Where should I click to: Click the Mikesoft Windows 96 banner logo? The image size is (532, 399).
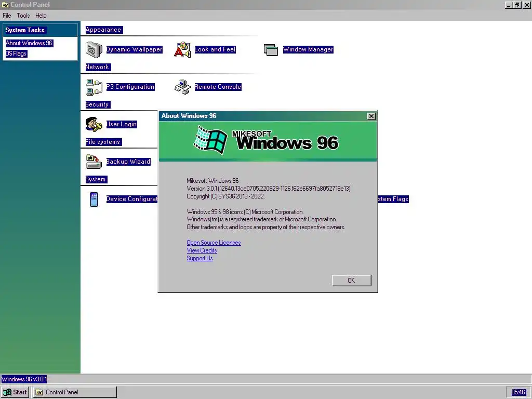tap(266, 140)
